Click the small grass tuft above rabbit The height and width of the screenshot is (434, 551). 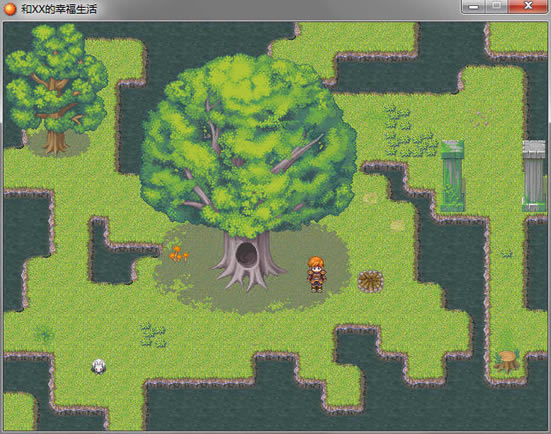pyautogui.click(x=153, y=335)
